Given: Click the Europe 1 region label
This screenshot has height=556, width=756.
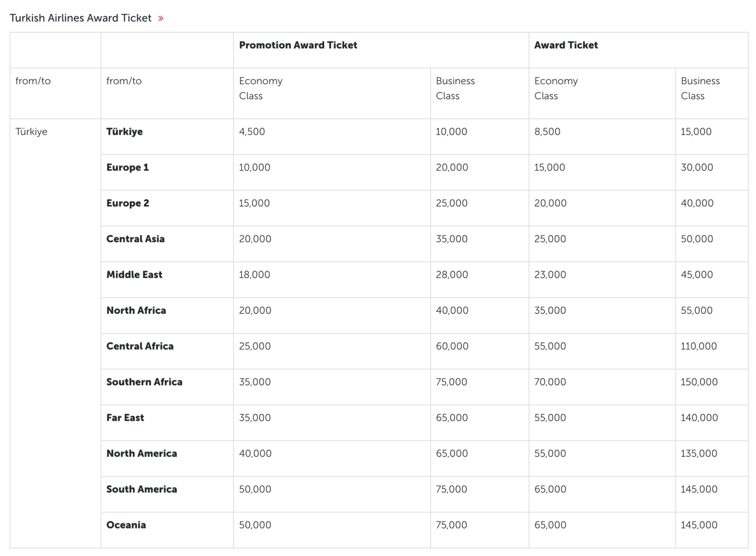Looking at the screenshot, I should point(127,167).
